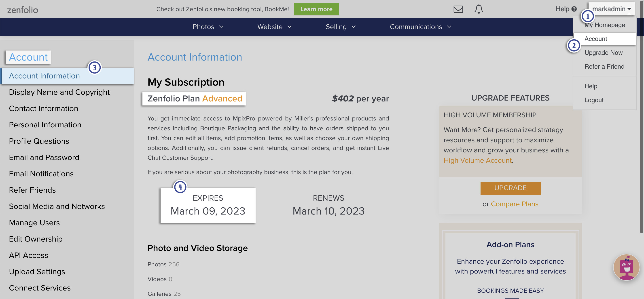Click the Photo and Video Storage heading
The height and width of the screenshot is (299, 644).
pyautogui.click(x=197, y=248)
